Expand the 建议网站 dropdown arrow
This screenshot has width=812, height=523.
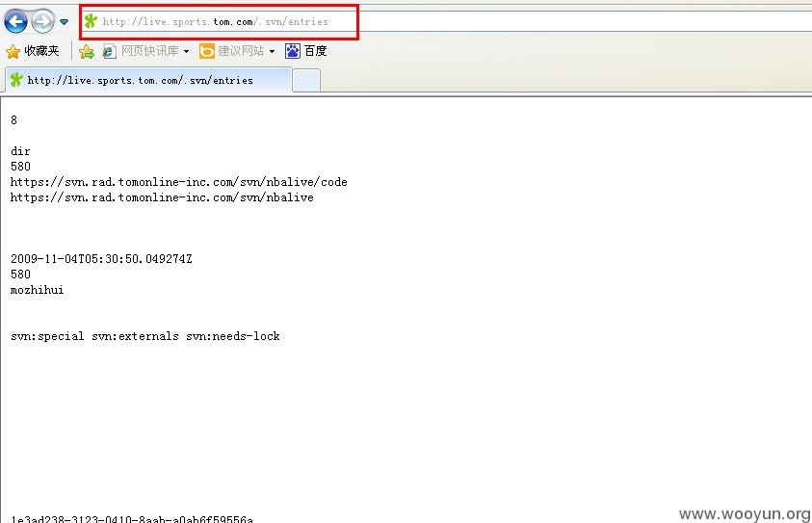(x=272, y=51)
